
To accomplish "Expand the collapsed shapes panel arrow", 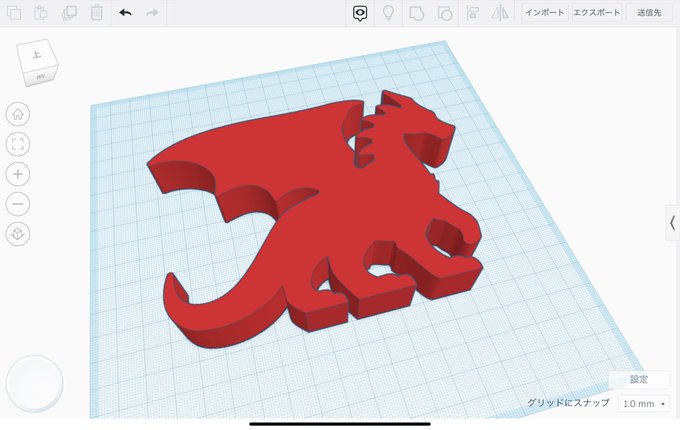I will click(673, 223).
